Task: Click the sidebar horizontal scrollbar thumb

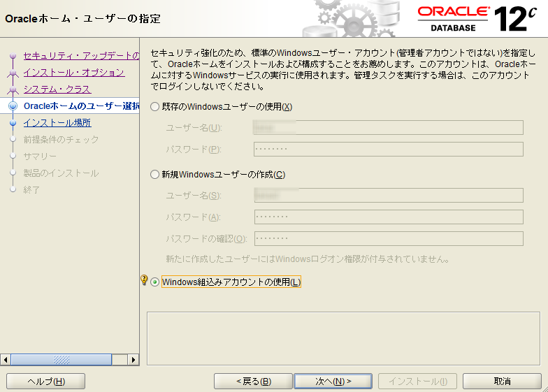Action: [62, 359]
